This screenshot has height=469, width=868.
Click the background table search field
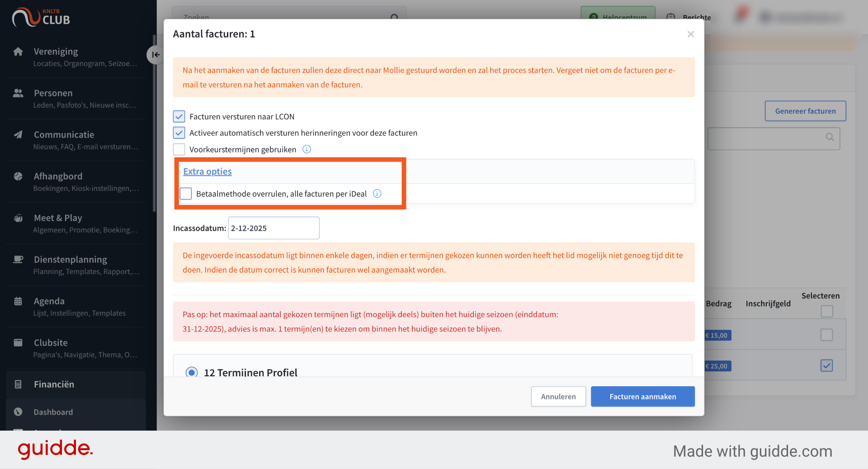774,138
